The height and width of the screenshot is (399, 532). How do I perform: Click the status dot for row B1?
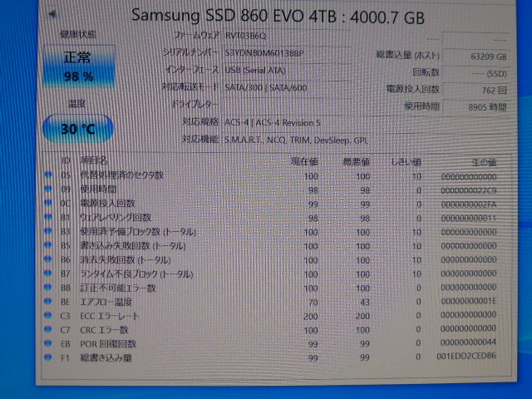click(48, 217)
